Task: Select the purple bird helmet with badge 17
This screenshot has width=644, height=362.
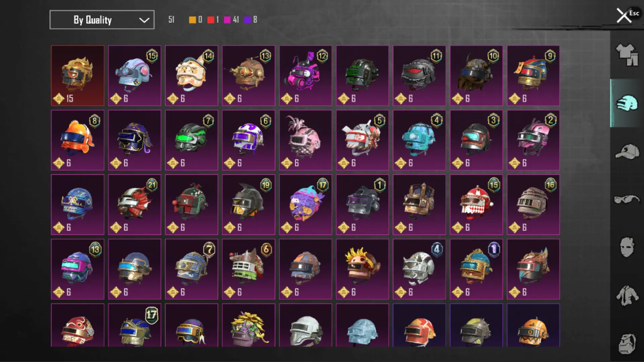Action: pos(306,204)
